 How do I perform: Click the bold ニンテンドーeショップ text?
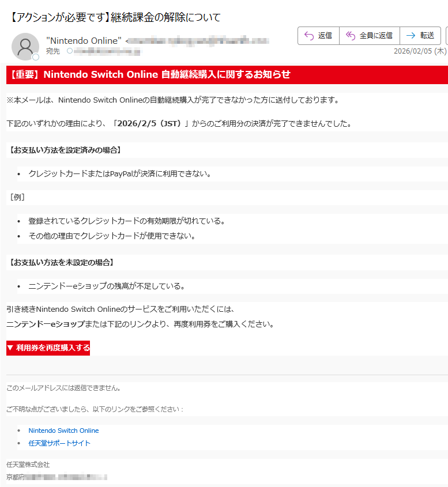tap(45, 324)
